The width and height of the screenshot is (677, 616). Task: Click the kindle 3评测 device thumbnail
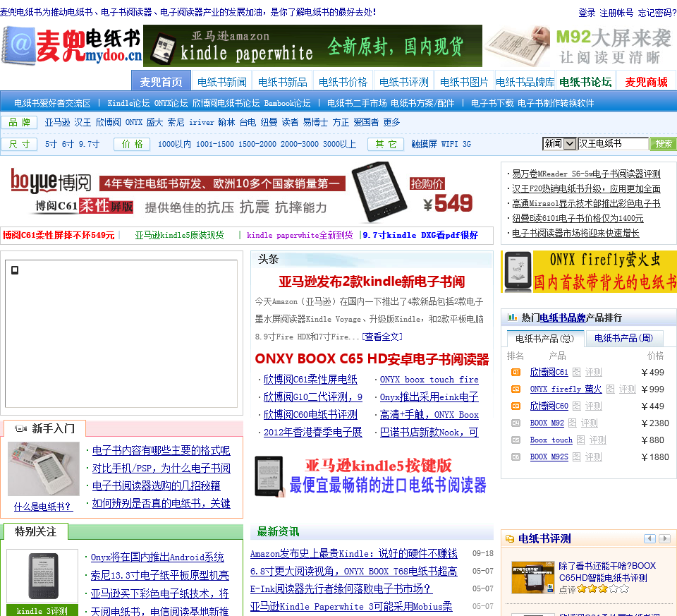[43, 576]
